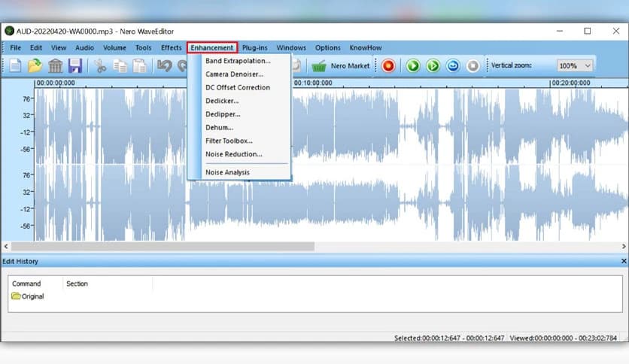Close the Enhancement menu

click(212, 47)
